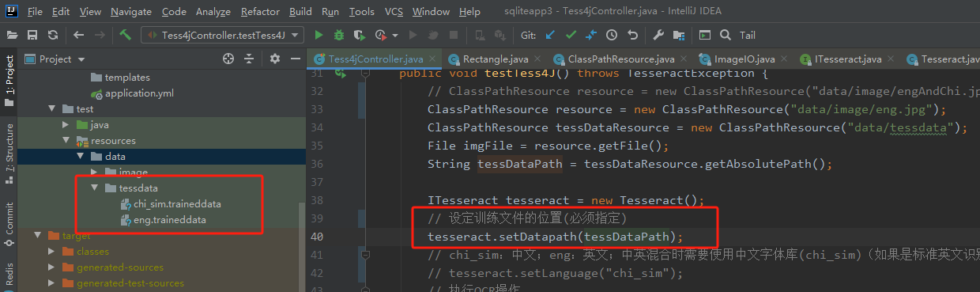Close the ClassPathResource.java tab
Image resolution: width=980 pixels, height=292 pixels.
pos(683,59)
